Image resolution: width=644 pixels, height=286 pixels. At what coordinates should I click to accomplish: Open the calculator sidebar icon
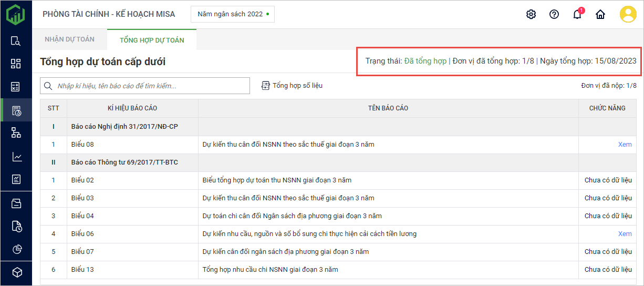[x=16, y=87]
